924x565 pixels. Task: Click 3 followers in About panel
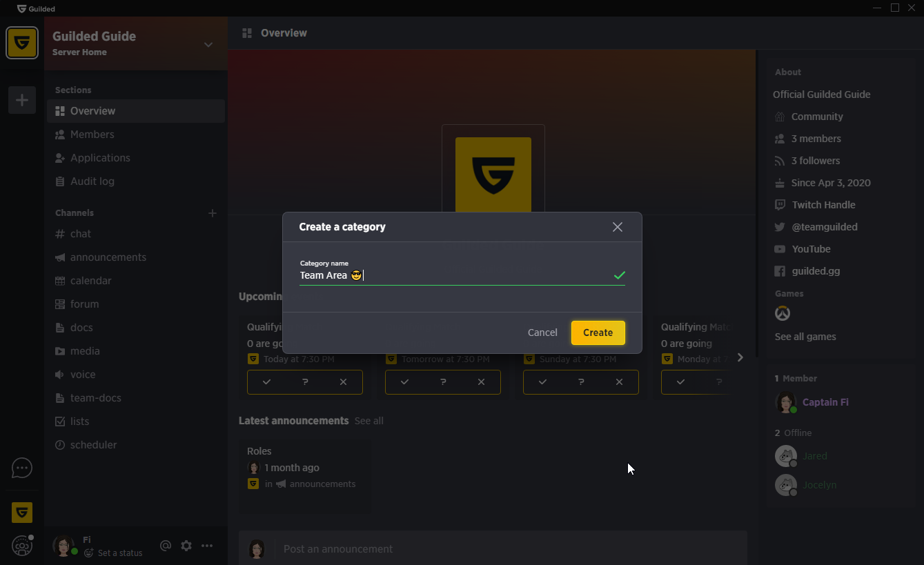point(816,161)
